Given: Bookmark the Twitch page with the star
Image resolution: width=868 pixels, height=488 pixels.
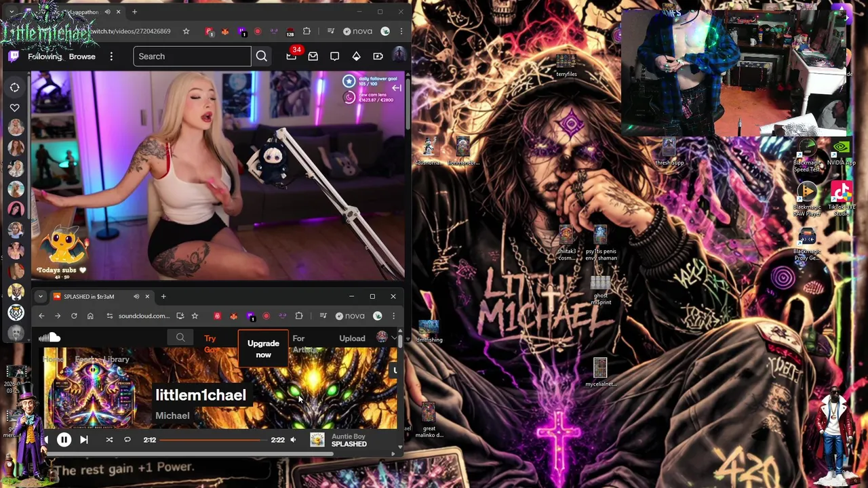Looking at the screenshot, I should (x=186, y=31).
